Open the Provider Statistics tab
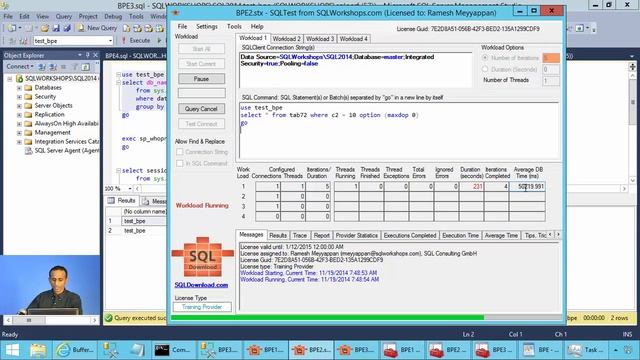The height and width of the screenshot is (360, 640). tap(356, 236)
